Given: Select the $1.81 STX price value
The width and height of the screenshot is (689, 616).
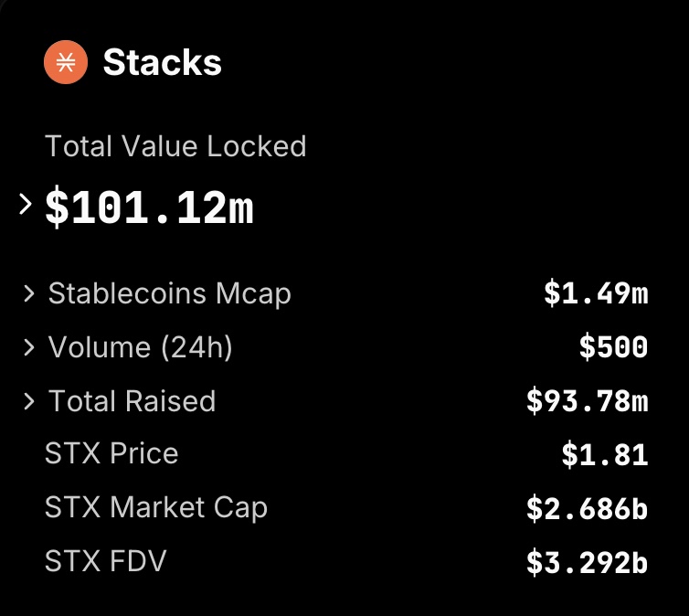Looking at the screenshot, I should point(605,454).
